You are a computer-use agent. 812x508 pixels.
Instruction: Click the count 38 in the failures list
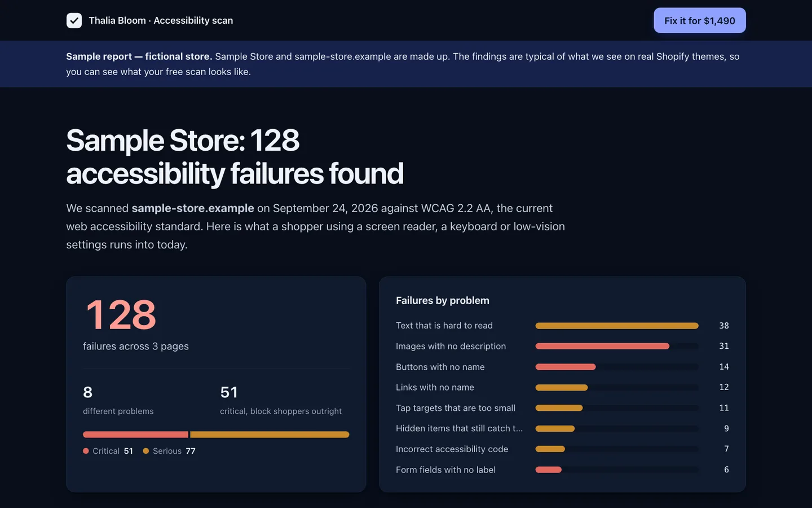click(x=724, y=326)
